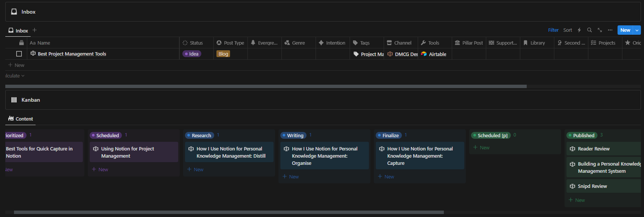
Task: Click the Distill card page icon
Action: [191, 149]
